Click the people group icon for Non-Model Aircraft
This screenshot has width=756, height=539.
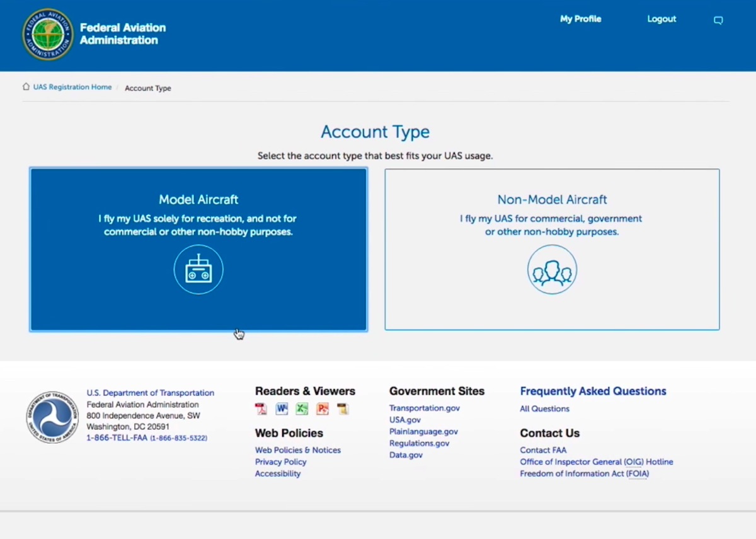(552, 269)
